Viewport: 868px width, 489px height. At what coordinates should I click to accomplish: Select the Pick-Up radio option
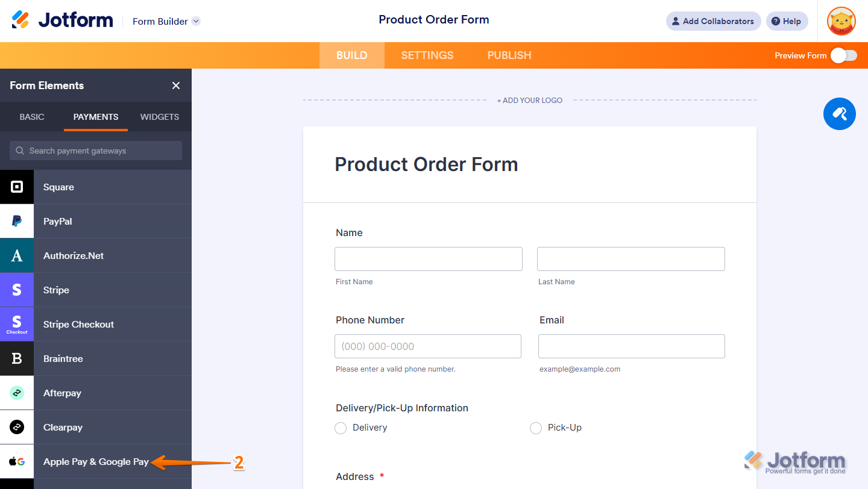(536, 428)
